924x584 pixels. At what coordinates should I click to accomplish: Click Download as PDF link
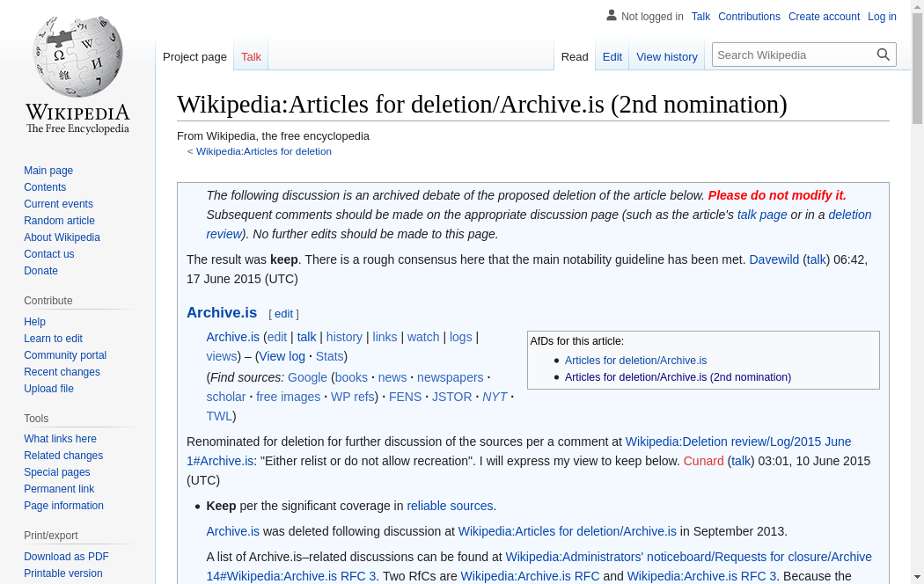(66, 557)
